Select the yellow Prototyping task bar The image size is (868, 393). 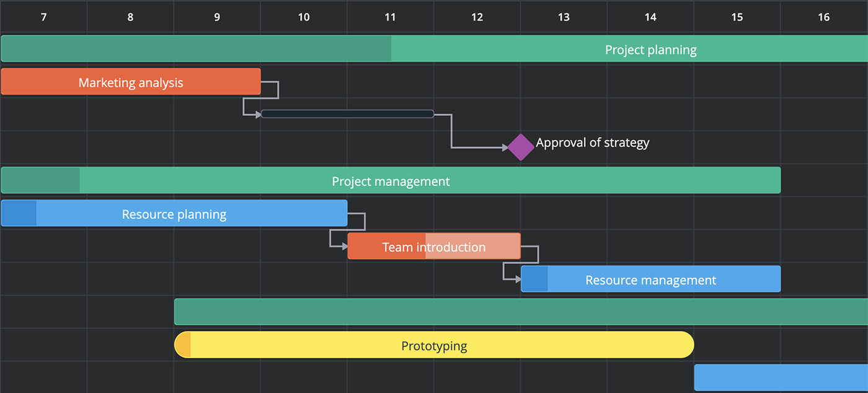click(434, 345)
